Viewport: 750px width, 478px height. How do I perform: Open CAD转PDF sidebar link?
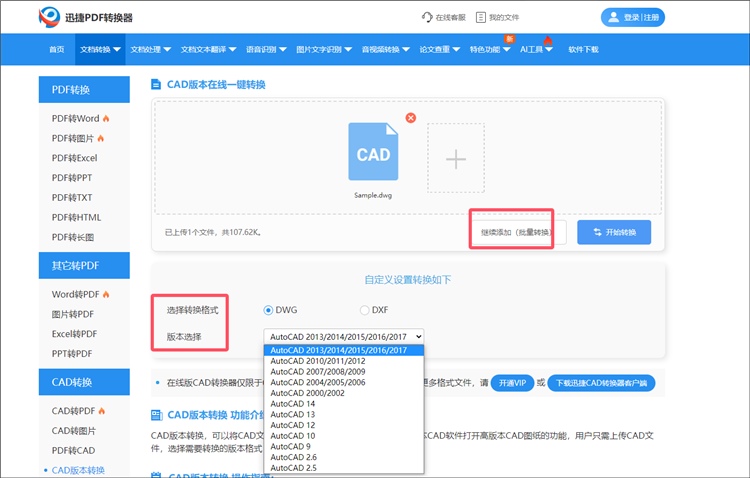pos(75,411)
